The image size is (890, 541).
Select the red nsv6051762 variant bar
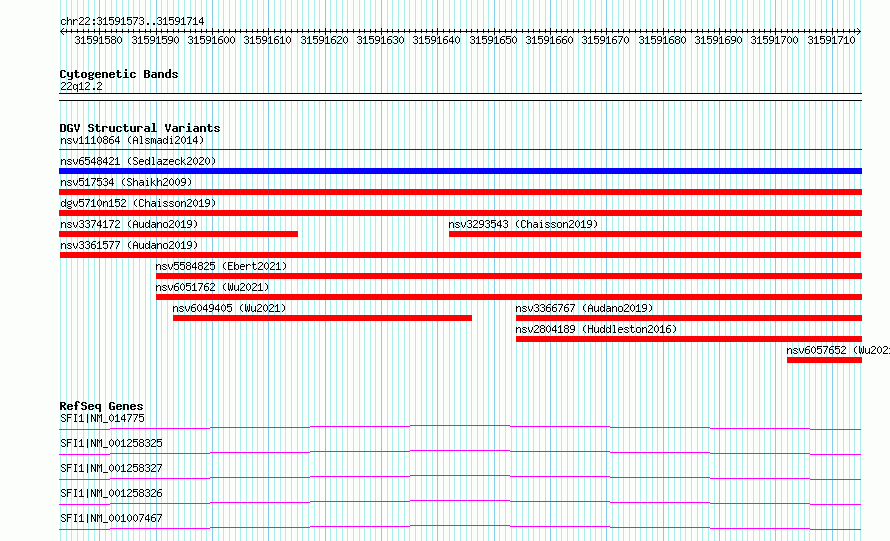[x=509, y=297]
